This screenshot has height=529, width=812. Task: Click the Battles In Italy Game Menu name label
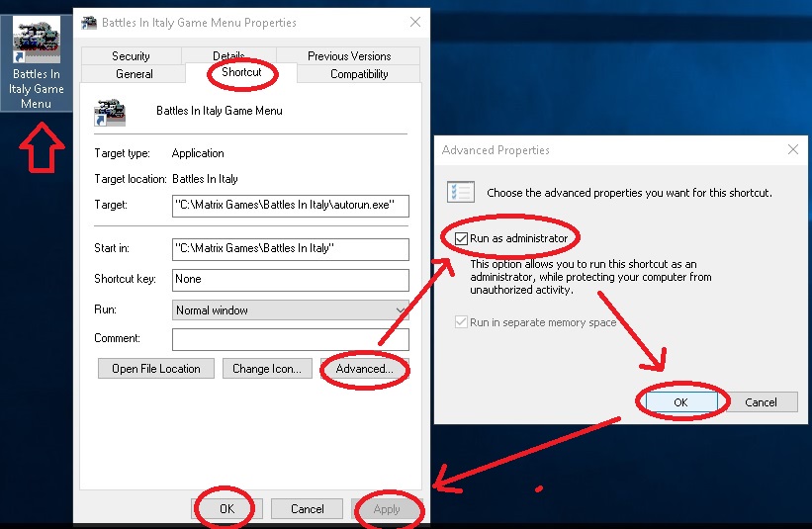tap(220, 111)
